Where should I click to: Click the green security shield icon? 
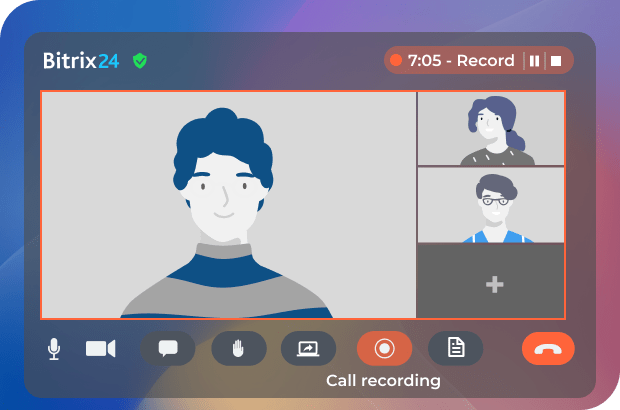tap(140, 60)
